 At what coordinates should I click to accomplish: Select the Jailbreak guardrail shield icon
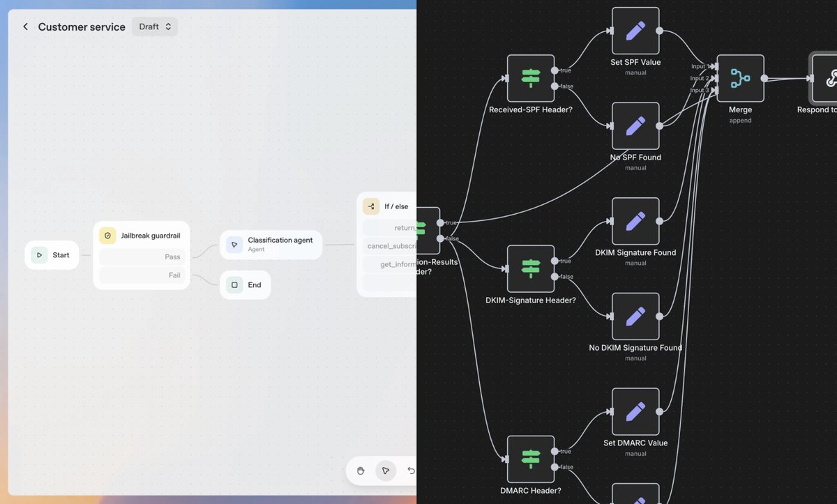click(x=107, y=236)
